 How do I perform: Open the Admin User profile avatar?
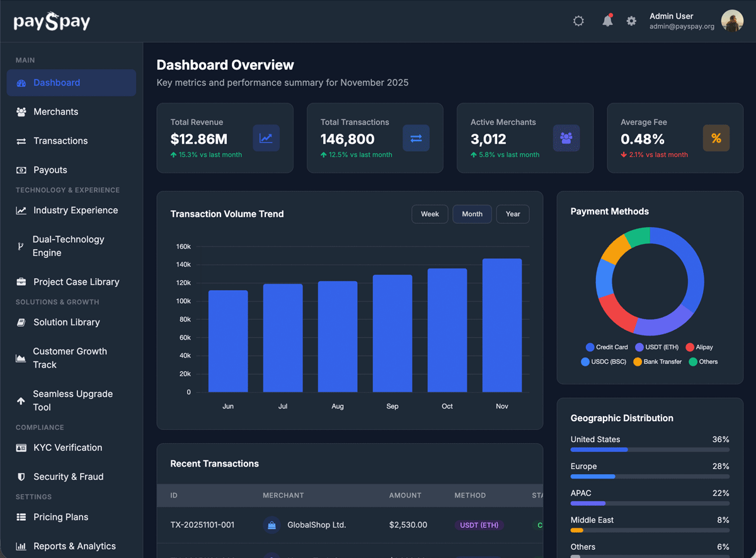click(732, 21)
